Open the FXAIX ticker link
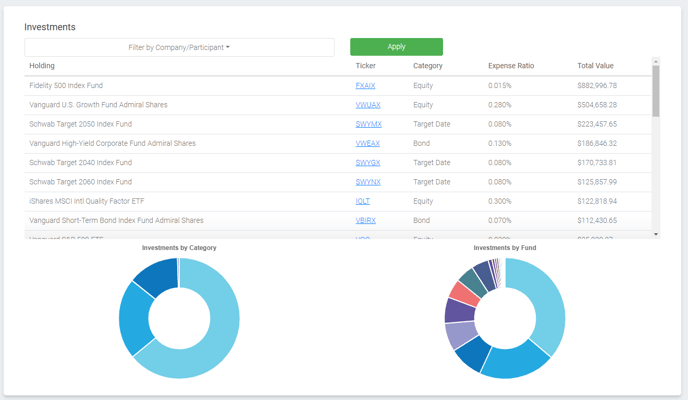Viewport: 688px width, 400px height. 365,86
